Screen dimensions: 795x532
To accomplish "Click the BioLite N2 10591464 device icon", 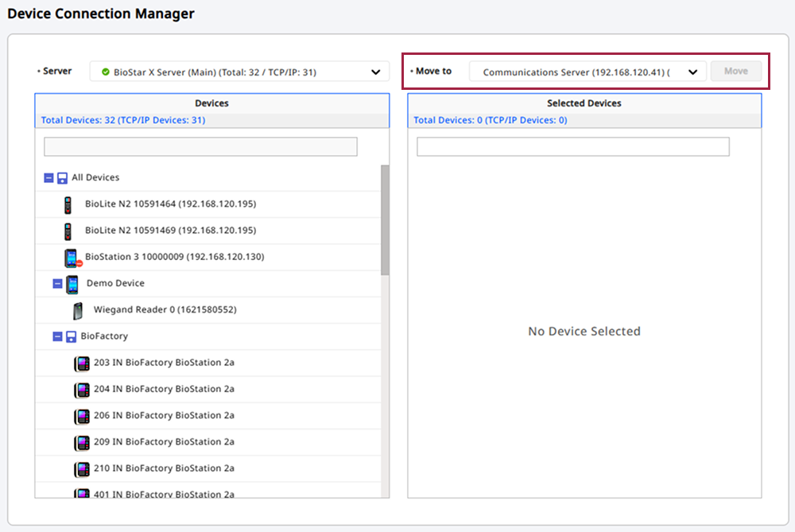I will [x=68, y=204].
